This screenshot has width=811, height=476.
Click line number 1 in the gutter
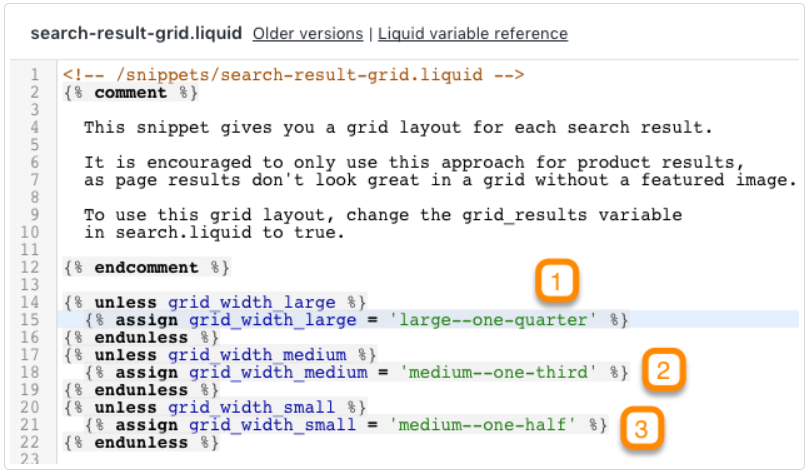34,75
